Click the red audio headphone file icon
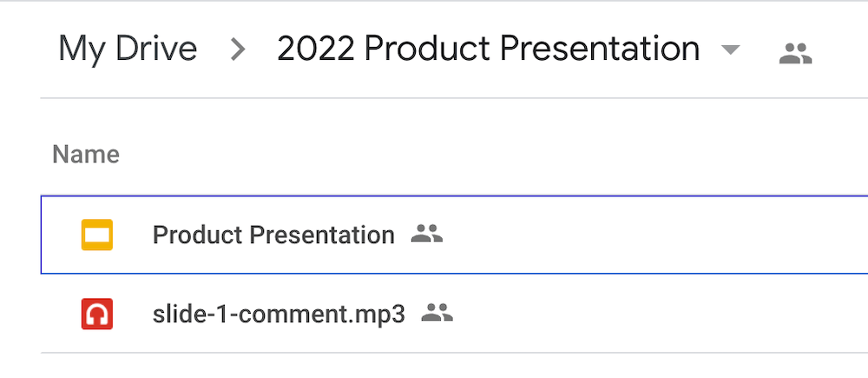This screenshot has height=378, width=868. pos(97,314)
